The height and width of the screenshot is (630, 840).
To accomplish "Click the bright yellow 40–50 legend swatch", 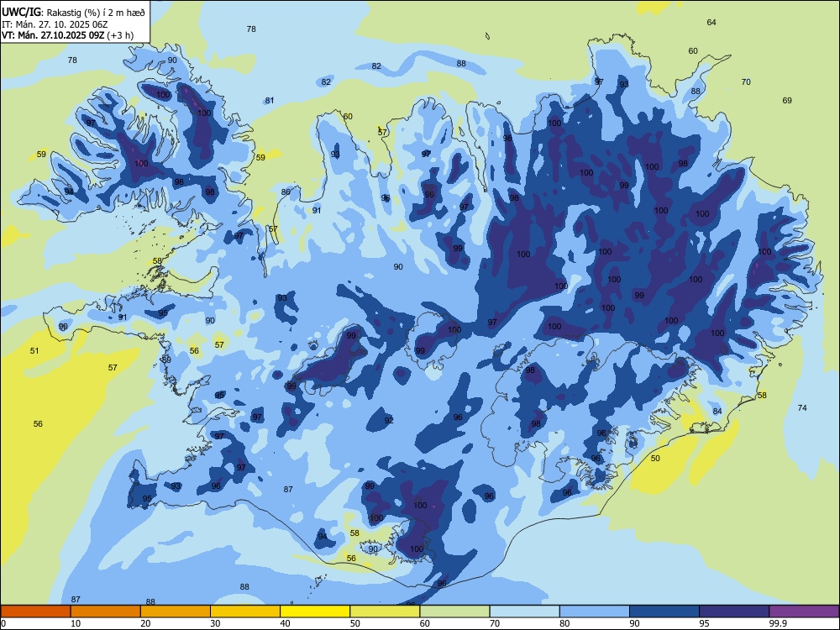I will pos(315,612).
